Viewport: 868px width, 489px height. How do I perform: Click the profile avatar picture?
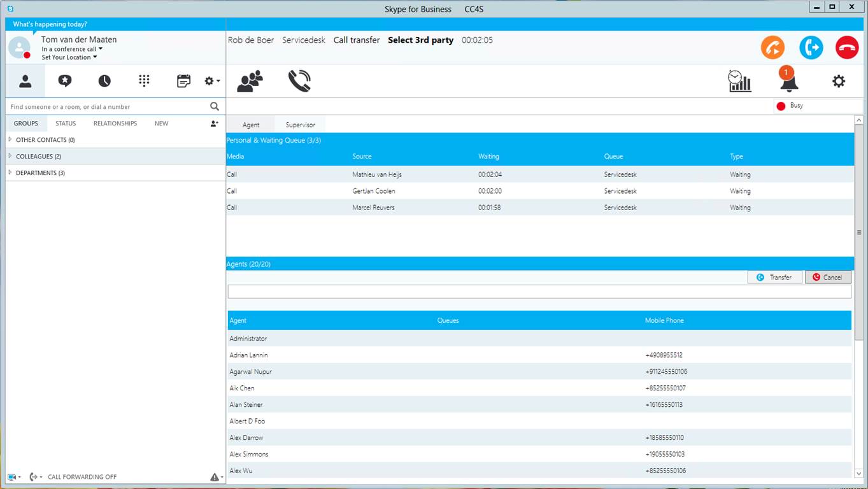[19, 48]
